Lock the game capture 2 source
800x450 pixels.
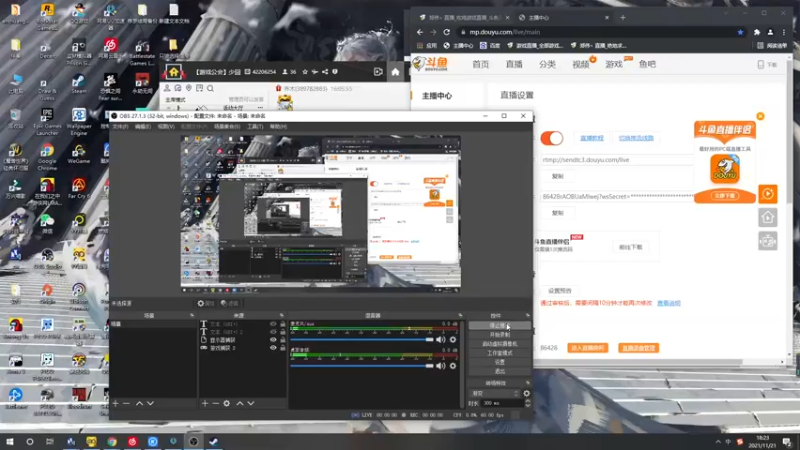point(283,348)
